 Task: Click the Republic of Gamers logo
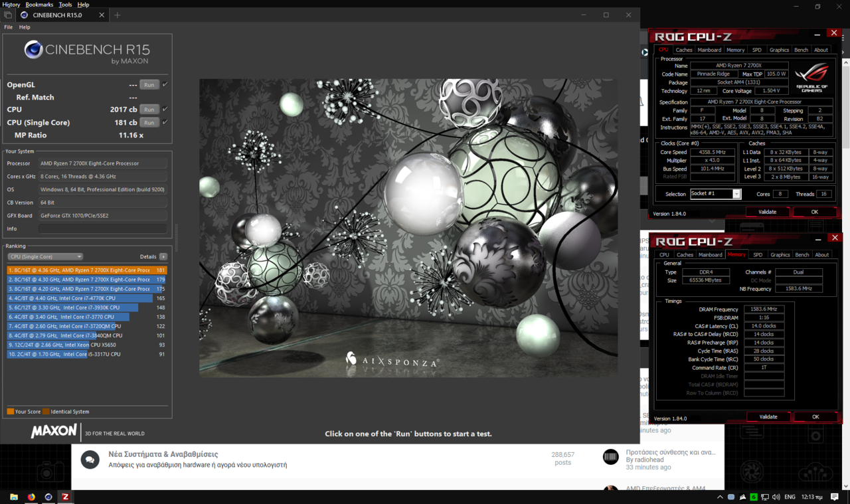coord(812,78)
